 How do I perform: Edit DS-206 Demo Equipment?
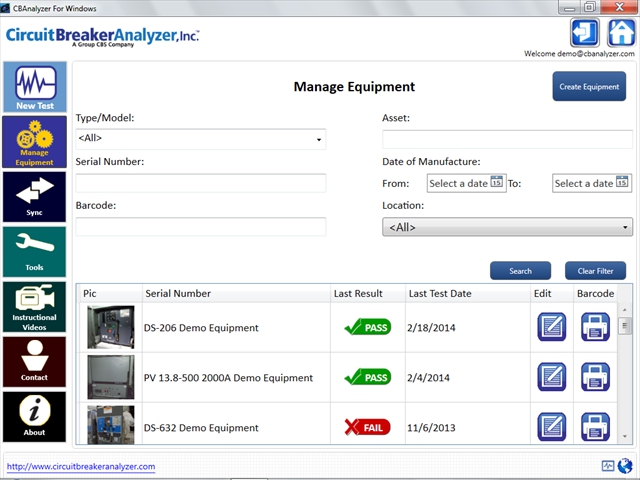551,327
